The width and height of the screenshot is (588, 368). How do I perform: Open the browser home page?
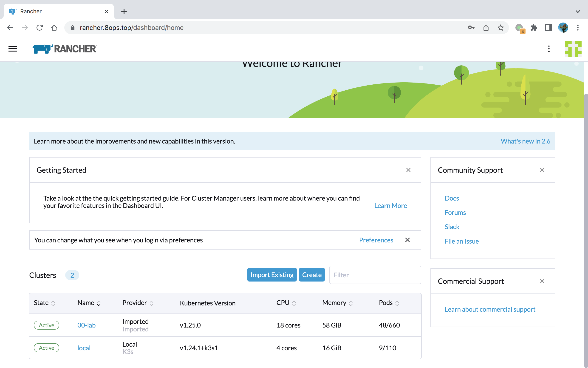(54, 28)
